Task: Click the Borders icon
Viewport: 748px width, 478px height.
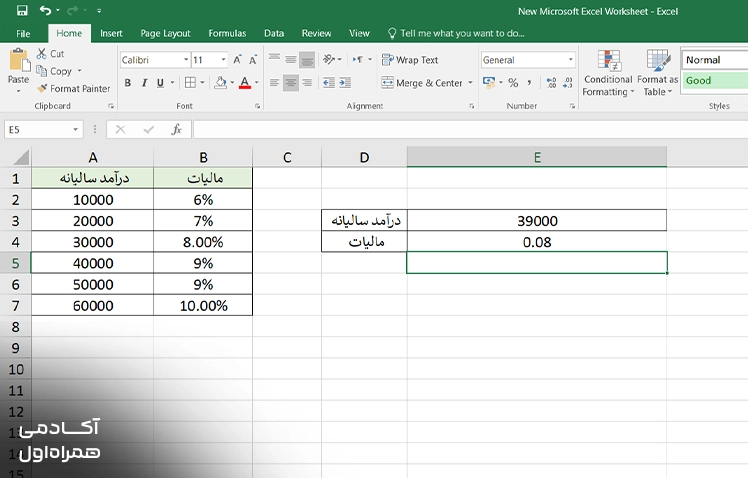Action: tap(190, 83)
